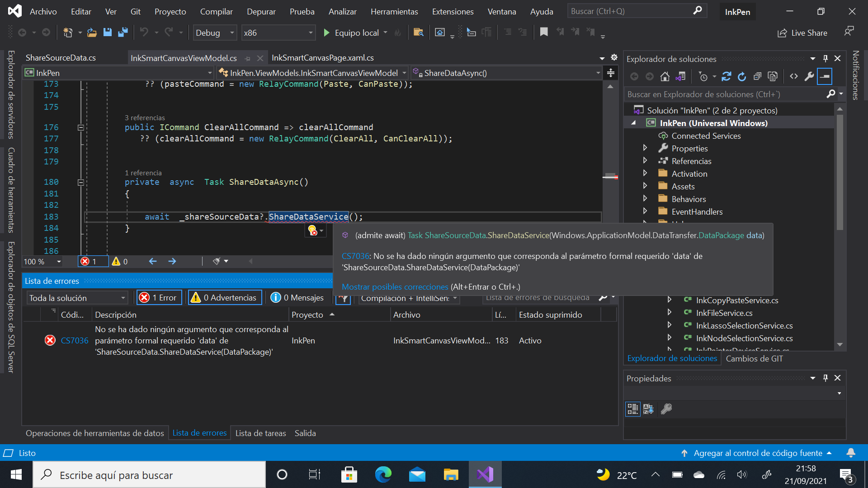Toggle the 0 Advertencias filter
Viewport: 868px width, 488px height.
click(x=224, y=297)
